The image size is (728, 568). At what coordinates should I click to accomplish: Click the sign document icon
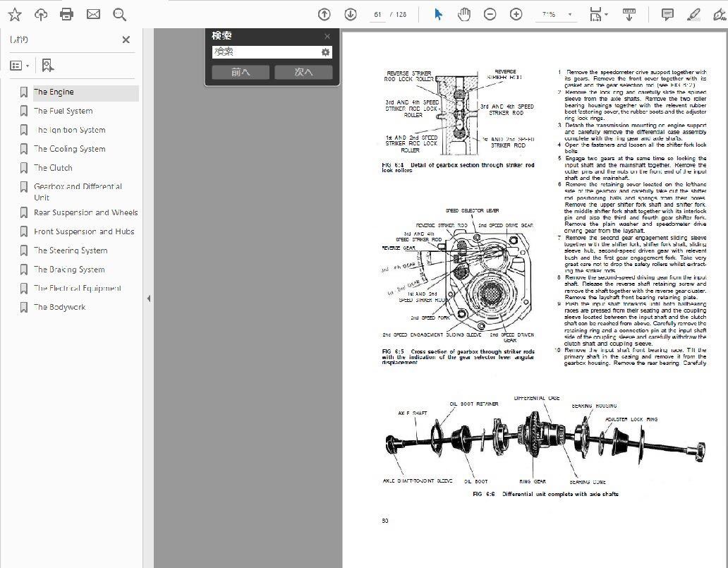(720, 15)
